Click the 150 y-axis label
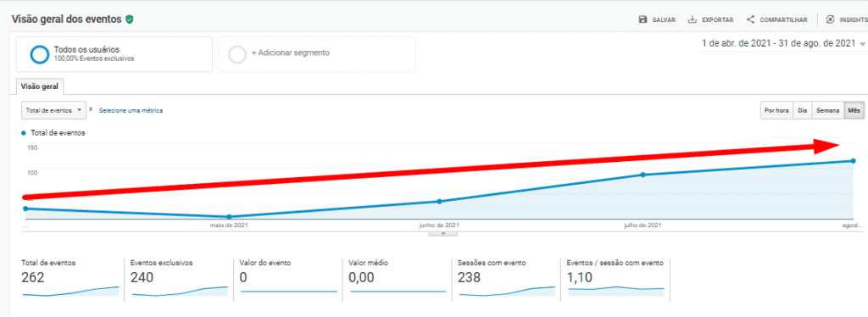 point(31,147)
